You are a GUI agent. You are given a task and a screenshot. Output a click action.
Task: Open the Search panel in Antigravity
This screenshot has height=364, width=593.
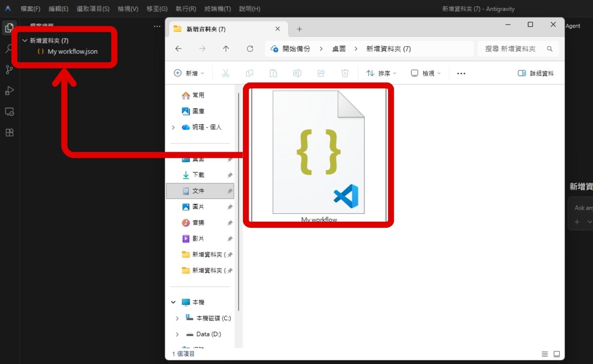(x=9, y=49)
